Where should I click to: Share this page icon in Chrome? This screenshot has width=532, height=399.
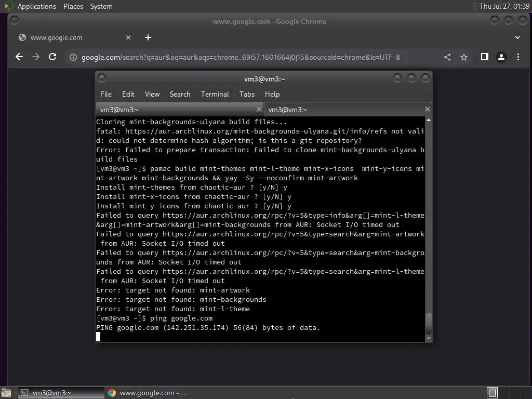click(447, 57)
